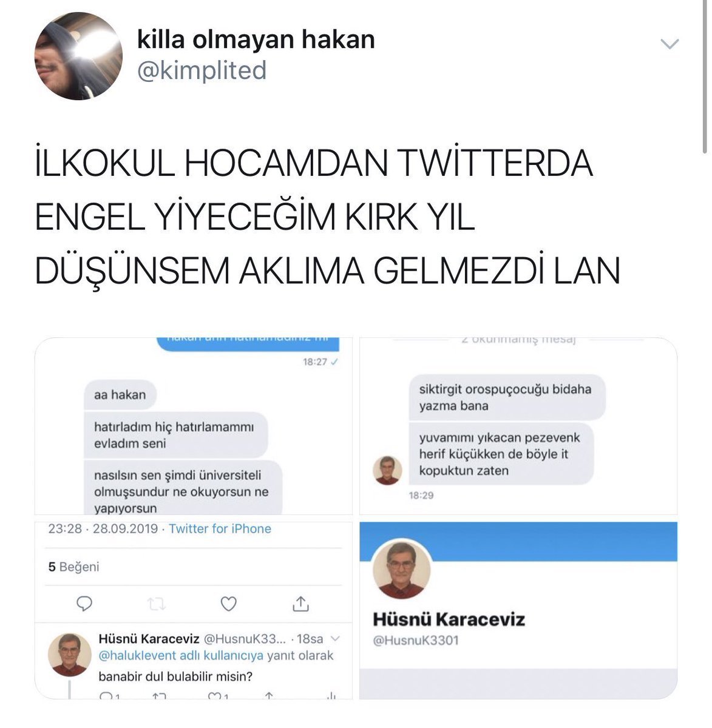Open killa olmayan hakan display name
This screenshot has height=728, width=712.
pos(256,39)
